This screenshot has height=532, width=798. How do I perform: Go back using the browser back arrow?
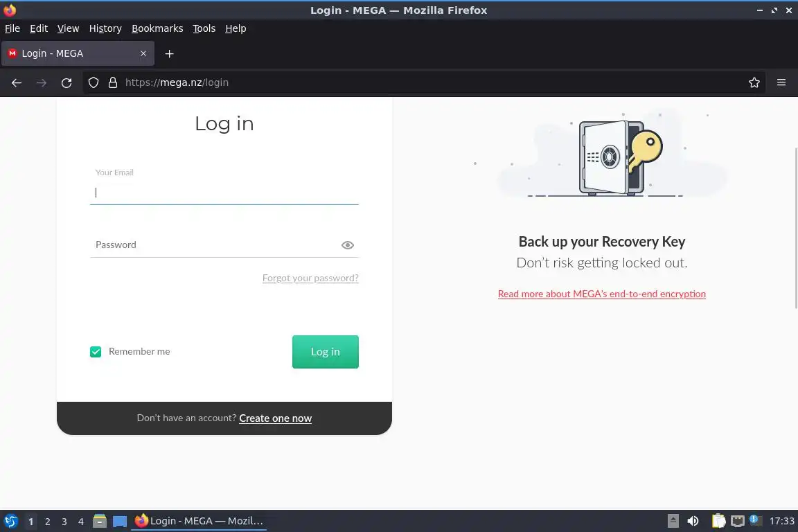click(x=17, y=82)
